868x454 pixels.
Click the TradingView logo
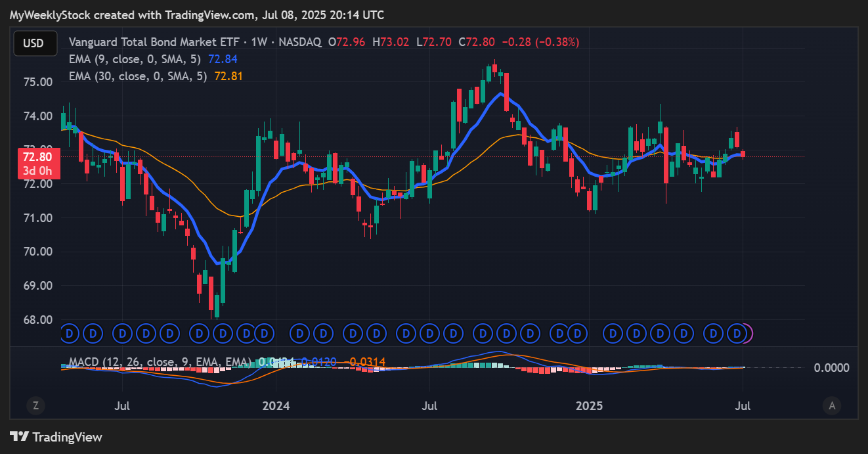tap(56, 437)
